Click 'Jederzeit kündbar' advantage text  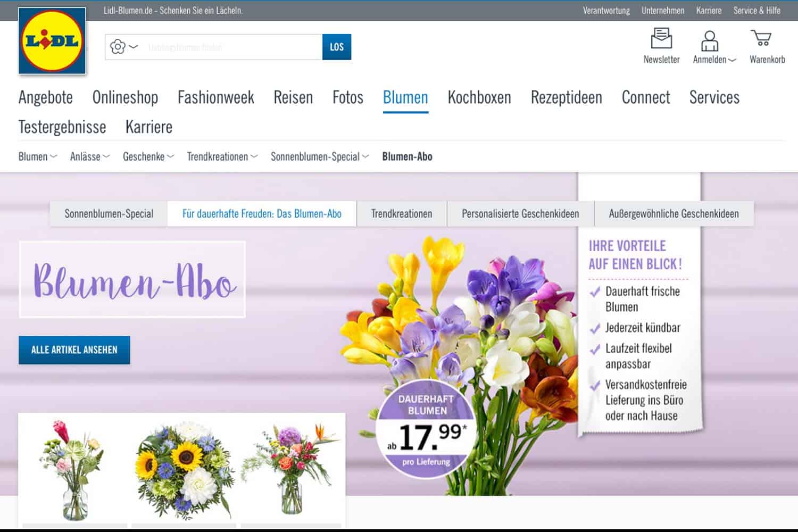click(x=643, y=328)
